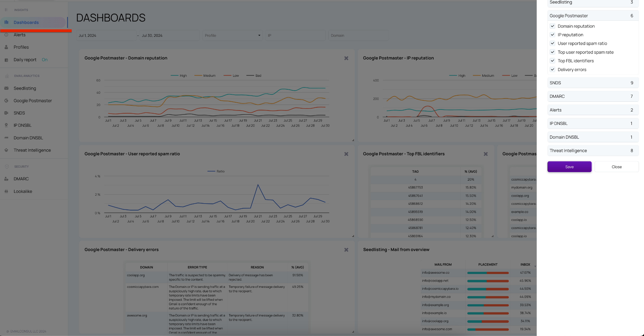Click the Domain DNSBL icon
The height and width of the screenshot is (336, 644).
click(6, 138)
